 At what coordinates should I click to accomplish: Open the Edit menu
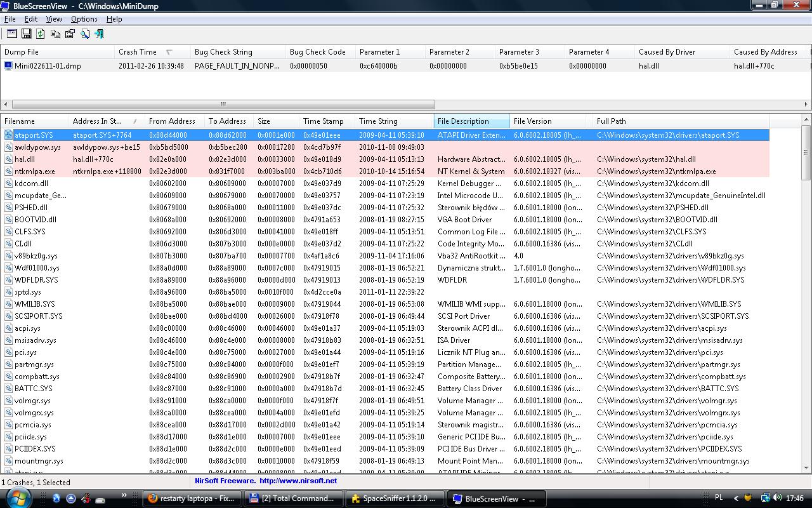[x=31, y=19]
